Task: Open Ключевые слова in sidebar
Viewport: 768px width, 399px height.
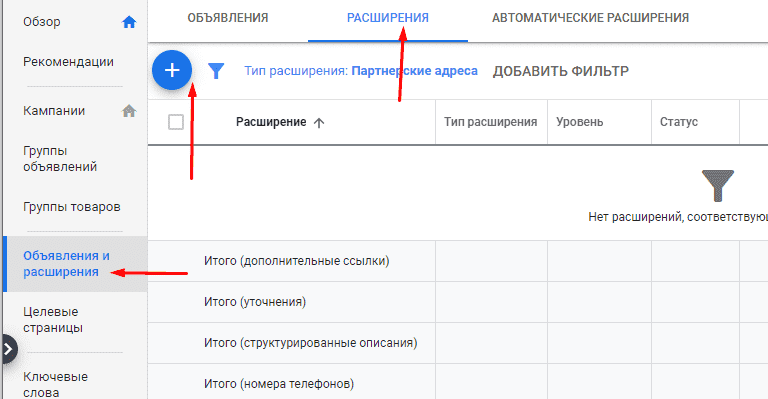Action: coord(55,384)
